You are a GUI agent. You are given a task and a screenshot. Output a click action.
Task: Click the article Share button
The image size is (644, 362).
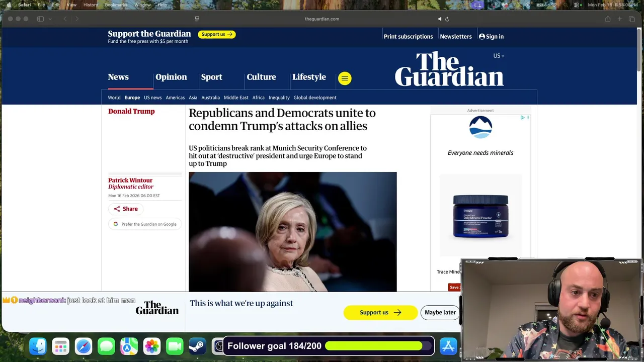pyautogui.click(x=126, y=209)
